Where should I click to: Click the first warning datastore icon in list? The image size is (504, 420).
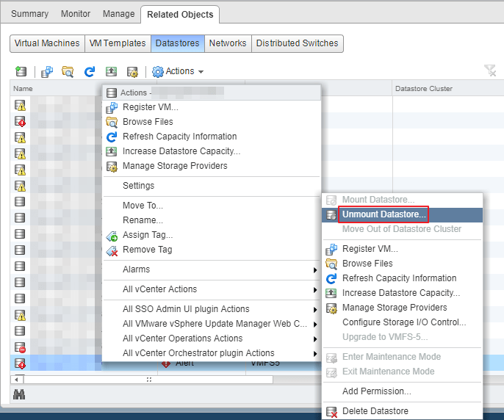pos(20,106)
